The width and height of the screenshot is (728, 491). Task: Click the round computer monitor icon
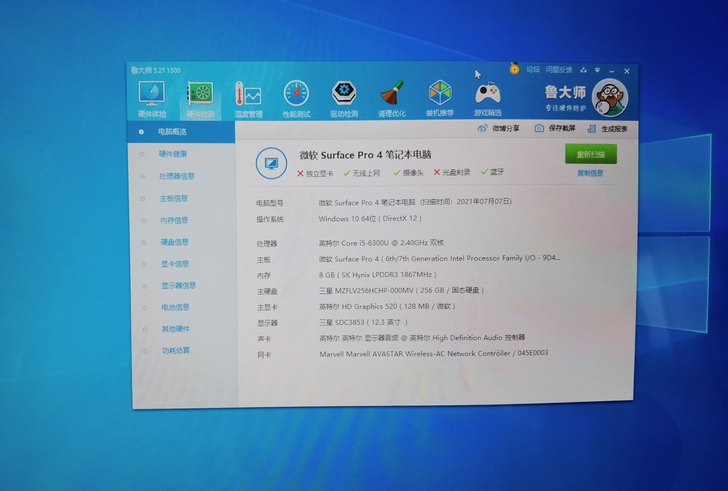point(271,163)
